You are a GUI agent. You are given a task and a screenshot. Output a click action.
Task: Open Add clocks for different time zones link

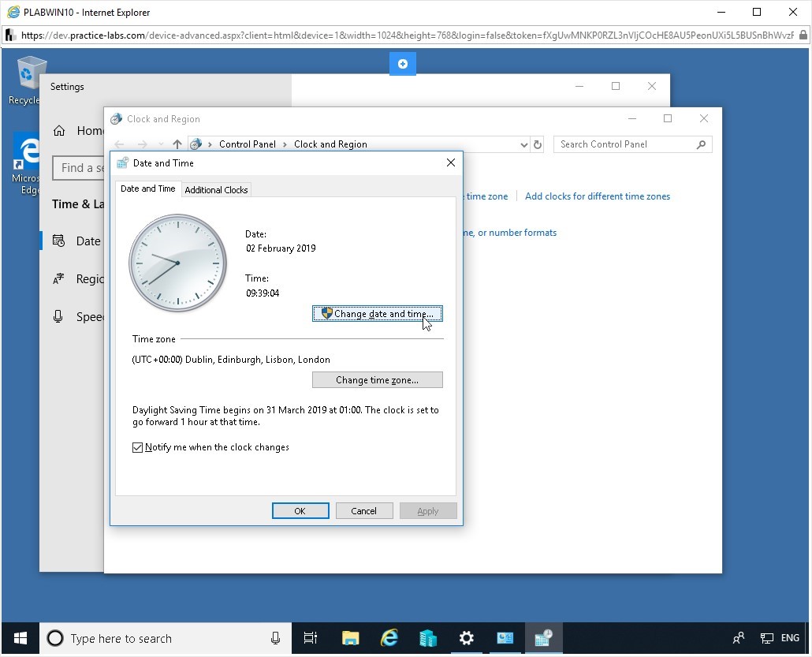pyautogui.click(x=598, y=196)
